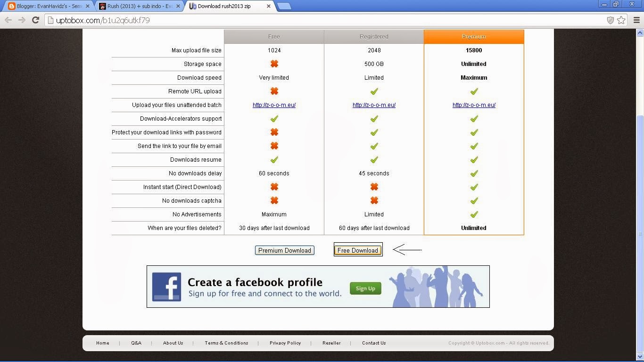Close the Blogger EvanHavidz's tab
The height and width of the screenshot is (362, 644).
(x=87, y=6)
